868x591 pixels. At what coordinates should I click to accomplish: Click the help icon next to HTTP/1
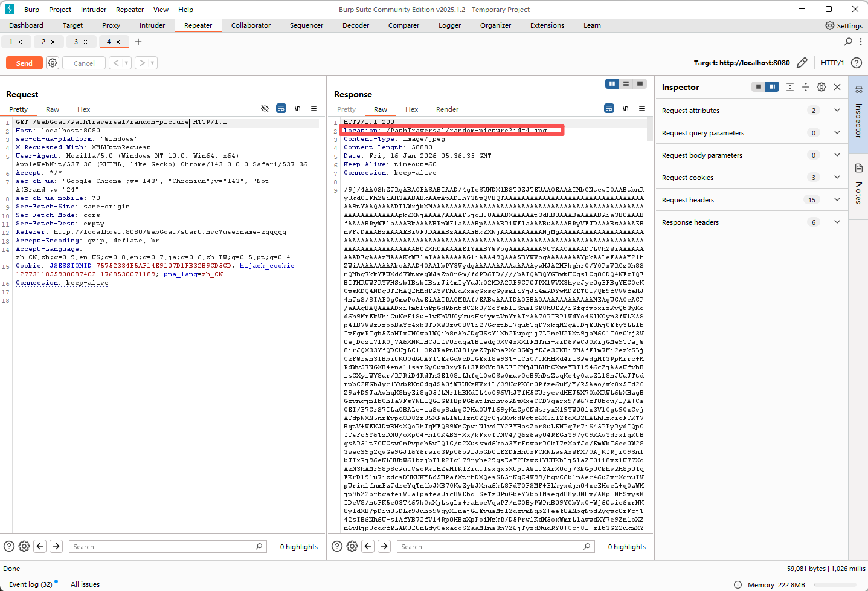(x=856, y=63)
